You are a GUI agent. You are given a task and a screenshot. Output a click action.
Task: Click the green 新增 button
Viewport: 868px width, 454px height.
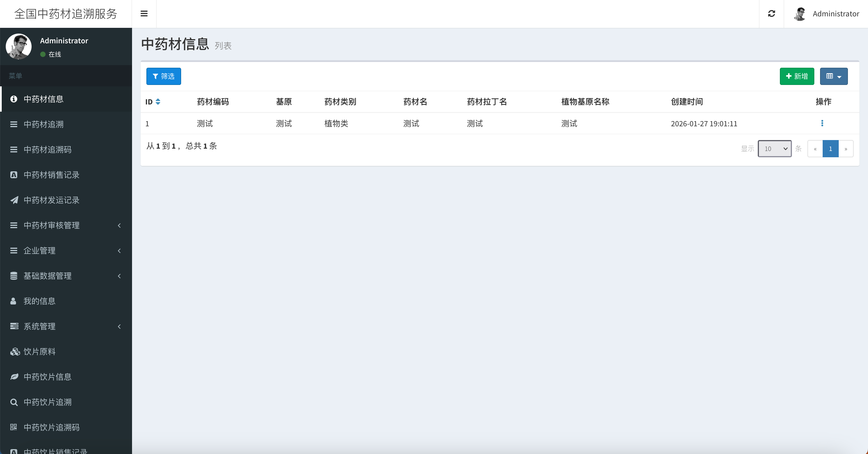(x=797, y=76)
